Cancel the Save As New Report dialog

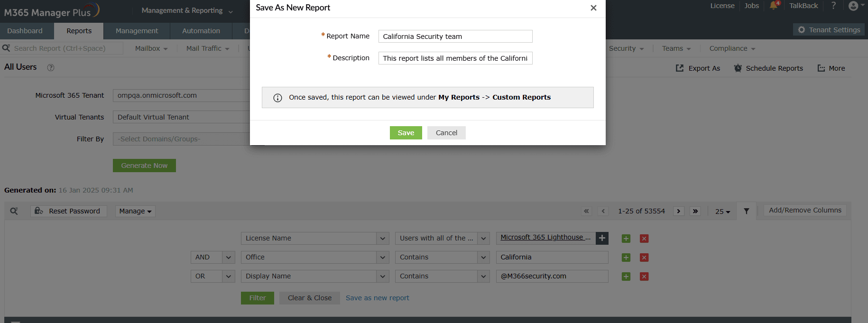tap(446, 133)
